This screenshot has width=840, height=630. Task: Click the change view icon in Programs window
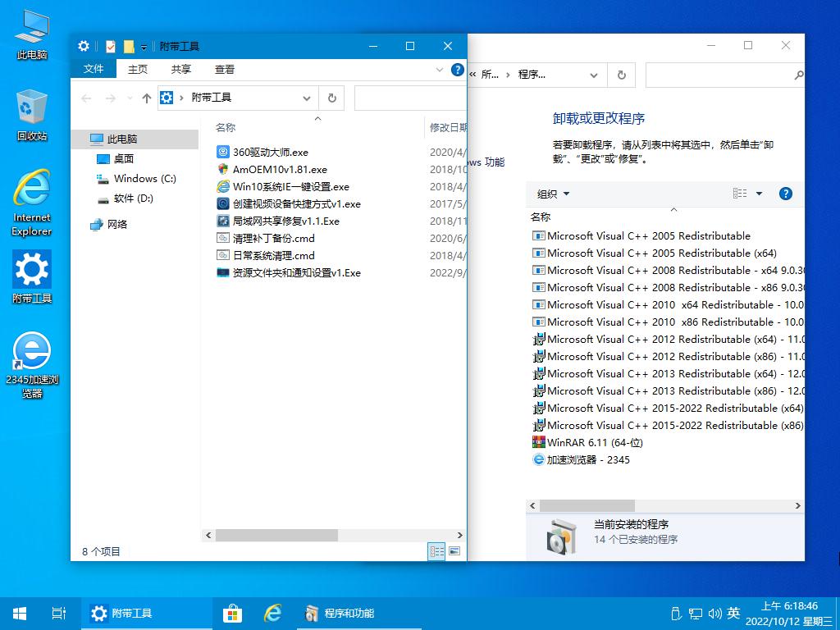(740, 194)
